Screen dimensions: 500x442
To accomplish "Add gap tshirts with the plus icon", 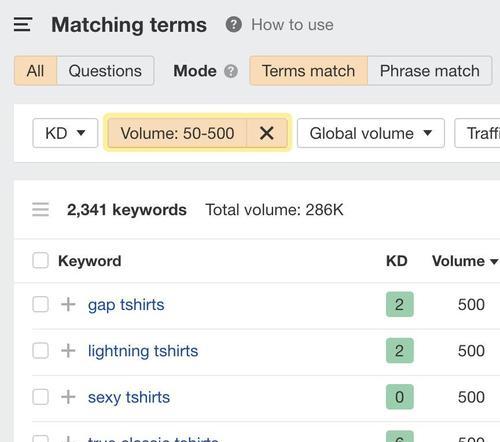I will pyautogui.click(x=68, y=304).
